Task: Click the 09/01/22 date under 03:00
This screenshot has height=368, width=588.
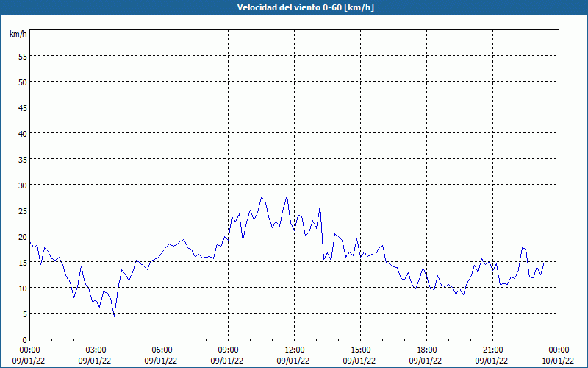Action: click(x=95, y=361)
